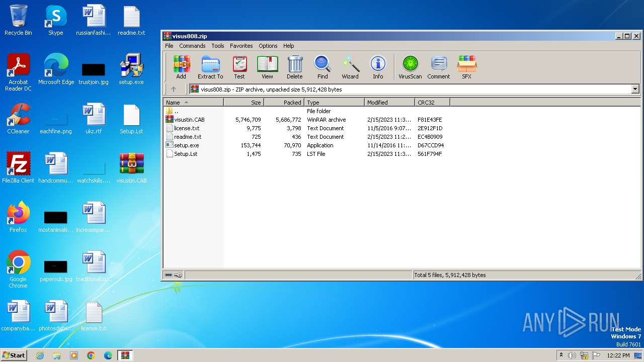644x362 pixels.
Task: Select the FileZilla Client desktop icon
Action: (x=18, y=168)
